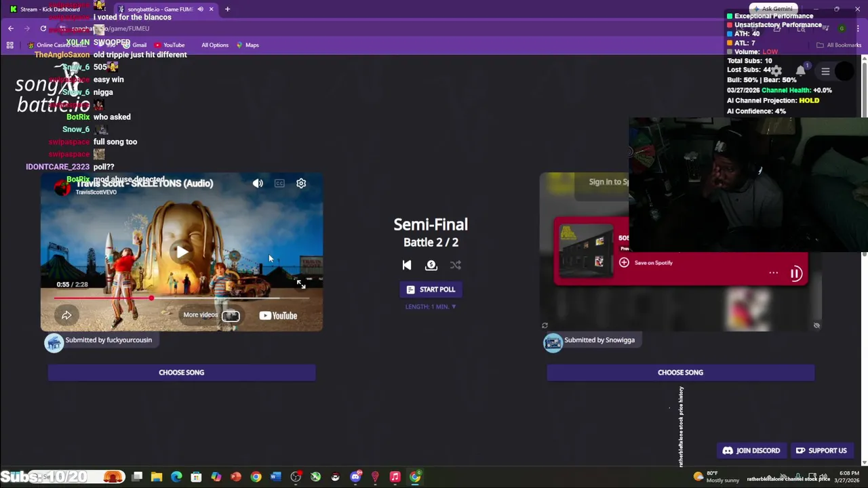Choose the song submitted by fuckyourcousin
This screenshot has height=488, width=868.
click(181, 372)
